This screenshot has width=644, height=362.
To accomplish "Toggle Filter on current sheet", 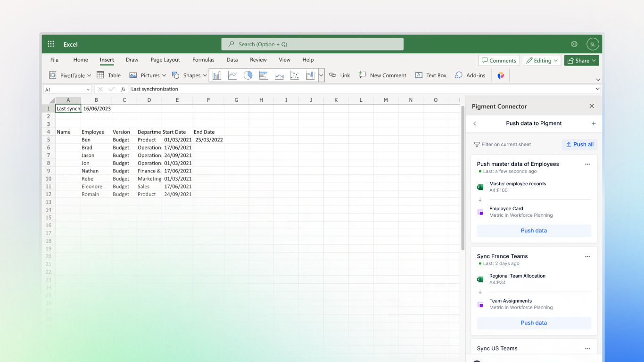I will 503,145.
